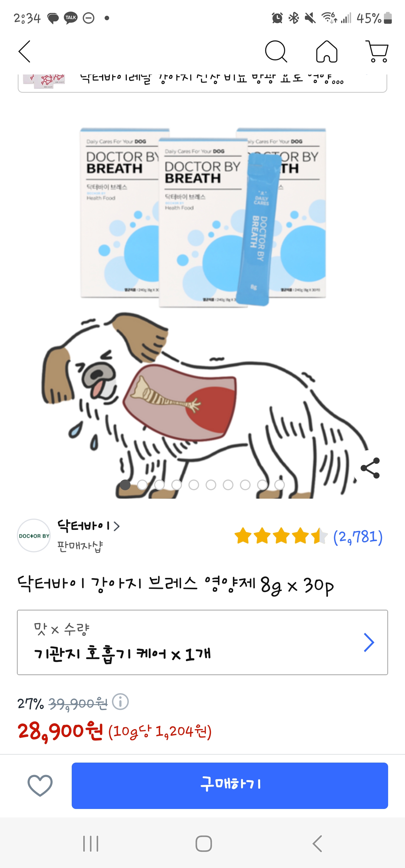Open search with the magnifier icon

[276, 51]
